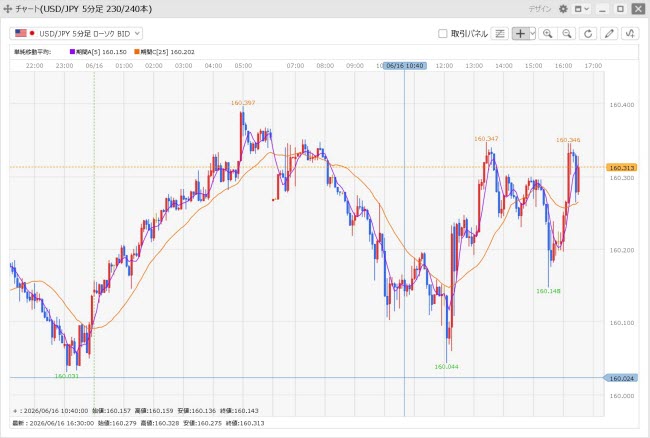
Task: Open the USD/JPY 5分足 chart selector
Action: pyautogui.click(x=76, y=34)
